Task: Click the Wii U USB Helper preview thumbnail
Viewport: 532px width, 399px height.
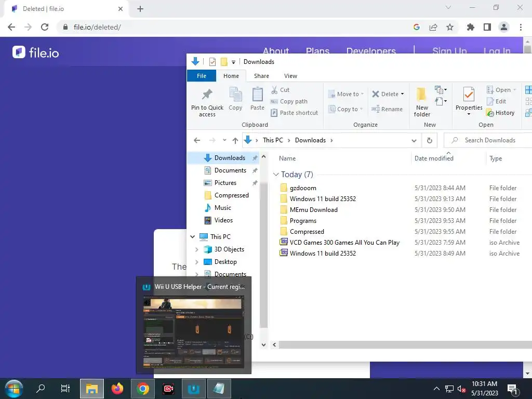Action: point(194,332)
